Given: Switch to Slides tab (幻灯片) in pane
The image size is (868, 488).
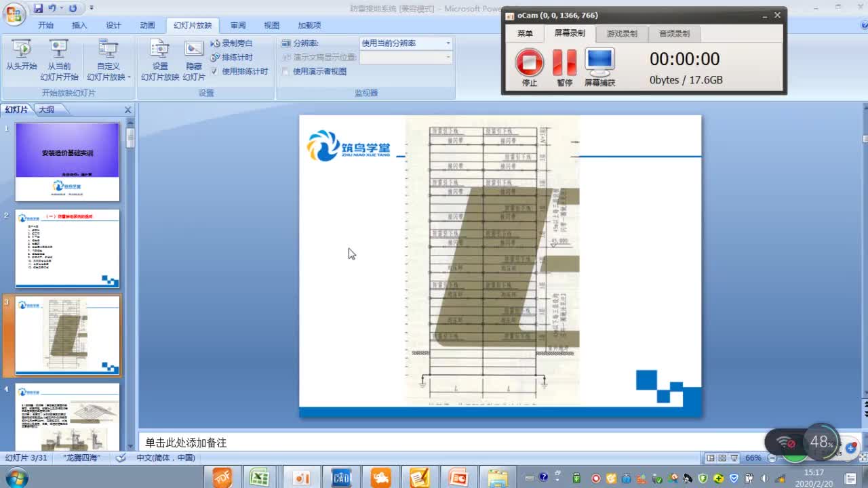Looking at the screenshot, I should coord(17,110).
